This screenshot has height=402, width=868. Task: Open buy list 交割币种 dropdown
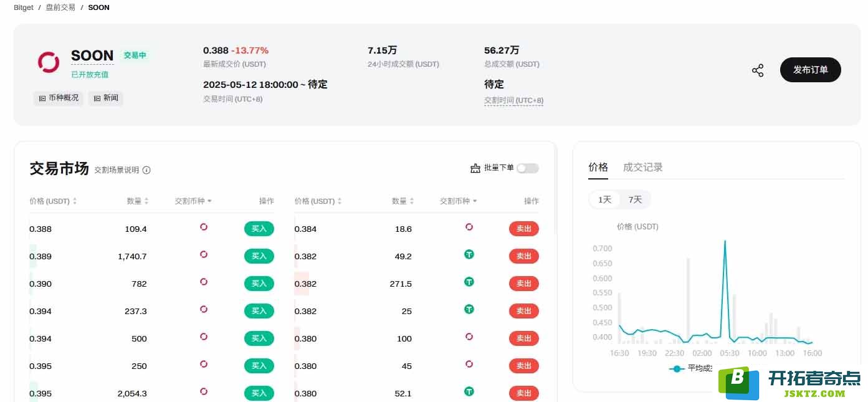tap(193, 201)
